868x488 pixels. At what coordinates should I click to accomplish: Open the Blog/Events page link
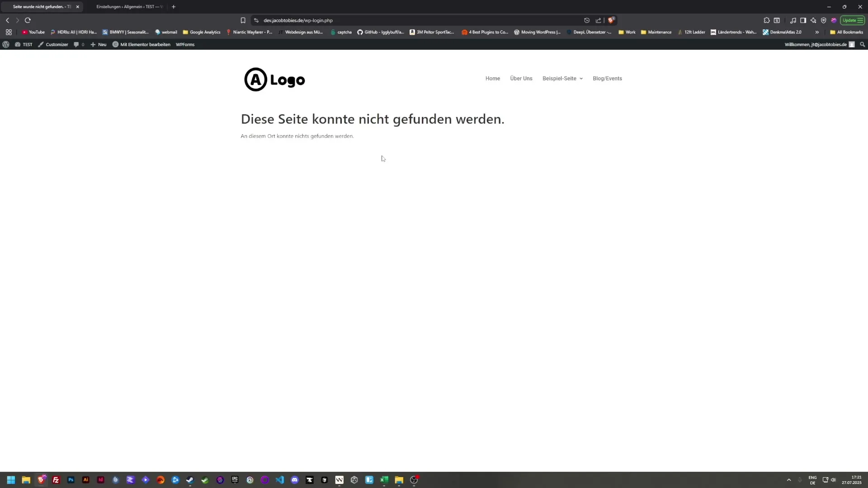pyautogui.click(x=607, y=78)
